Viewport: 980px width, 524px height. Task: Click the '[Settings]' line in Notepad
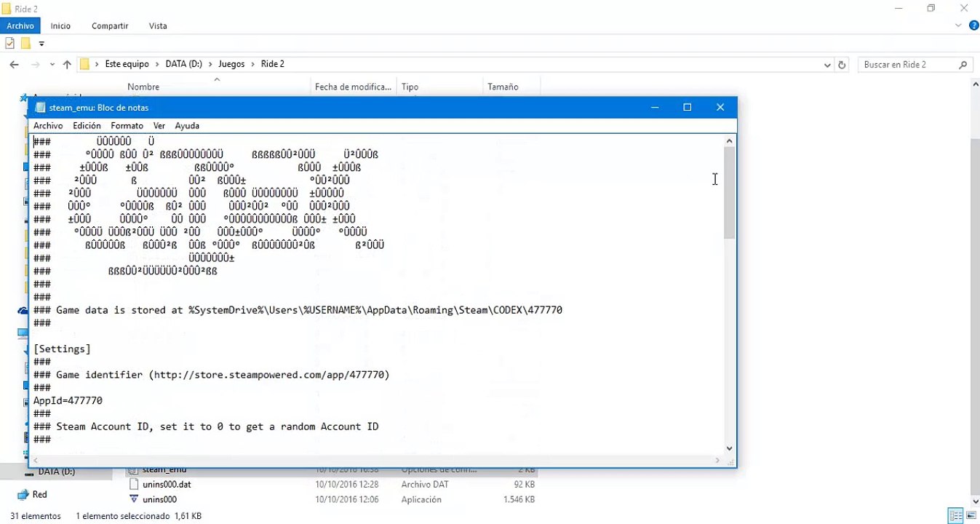tap(62, 349)
